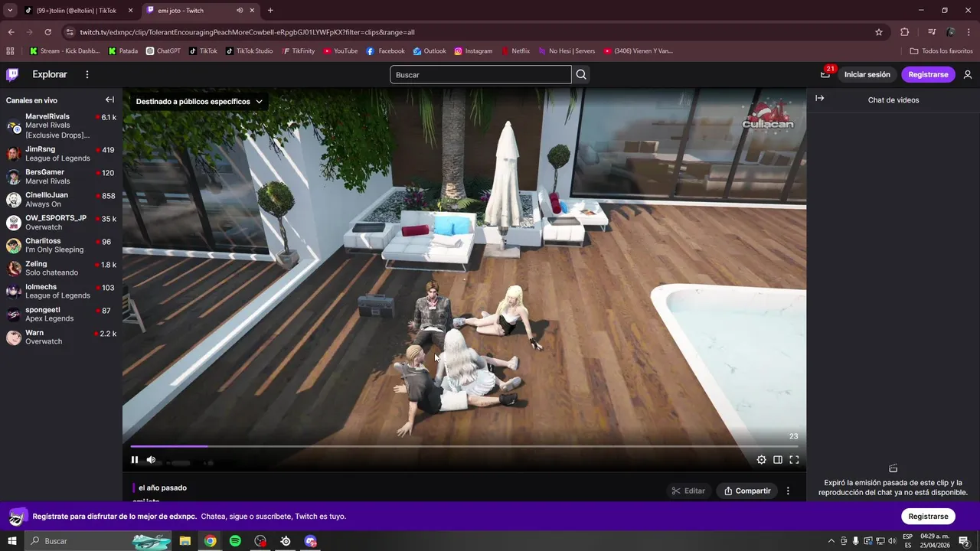Open the Chrome apps grid shortcut

tap(10, 51)
